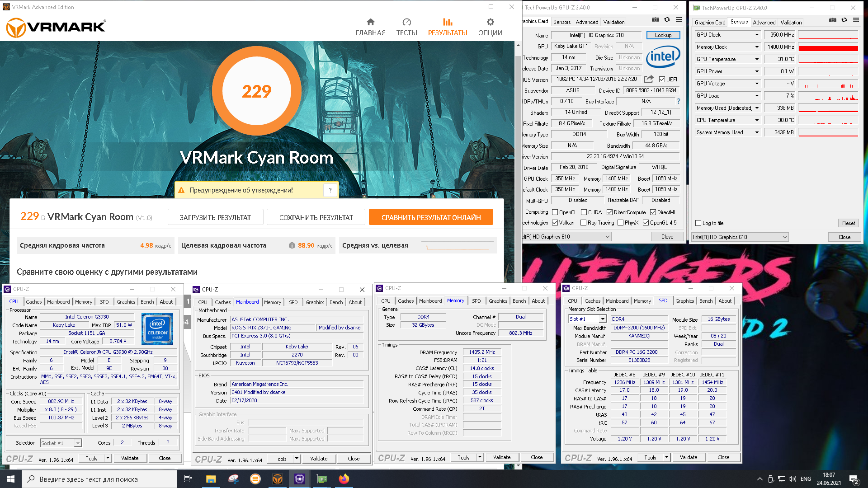Open the GPU-Z taskbar icon
868x488 pixels.
[321, 479]
